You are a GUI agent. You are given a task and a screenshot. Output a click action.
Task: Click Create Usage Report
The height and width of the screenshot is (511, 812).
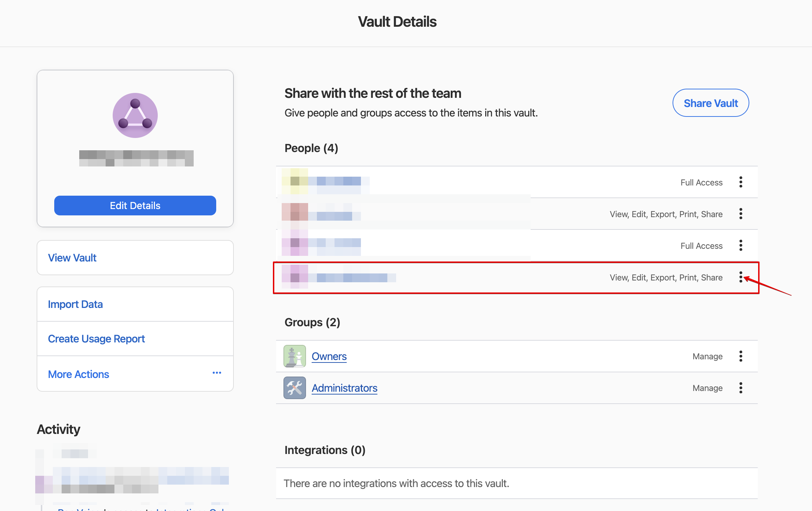coord(96,339)
